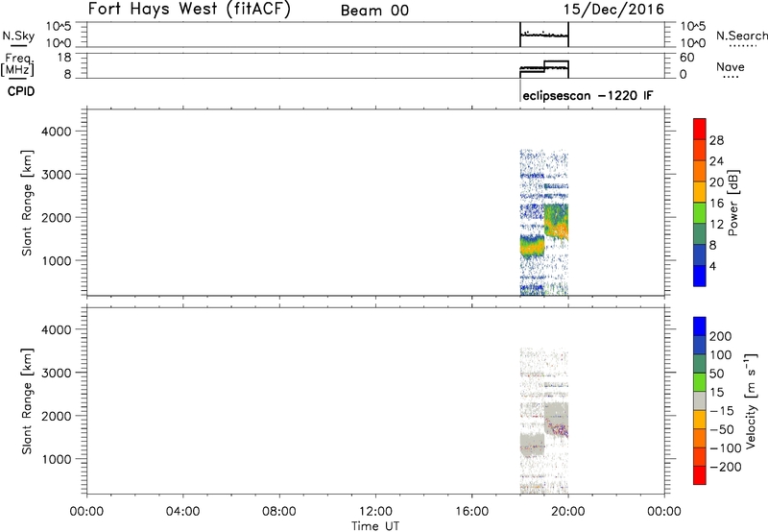Screen dimensions: 768x532
Task: Click the 'Beam 00' label
Action: coord(374,11)
